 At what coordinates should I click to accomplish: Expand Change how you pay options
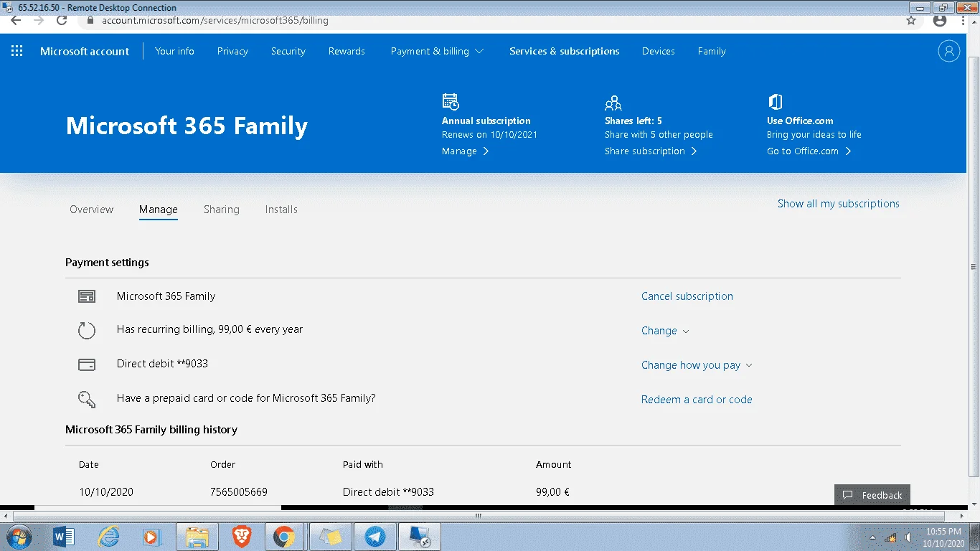point(697,365)
